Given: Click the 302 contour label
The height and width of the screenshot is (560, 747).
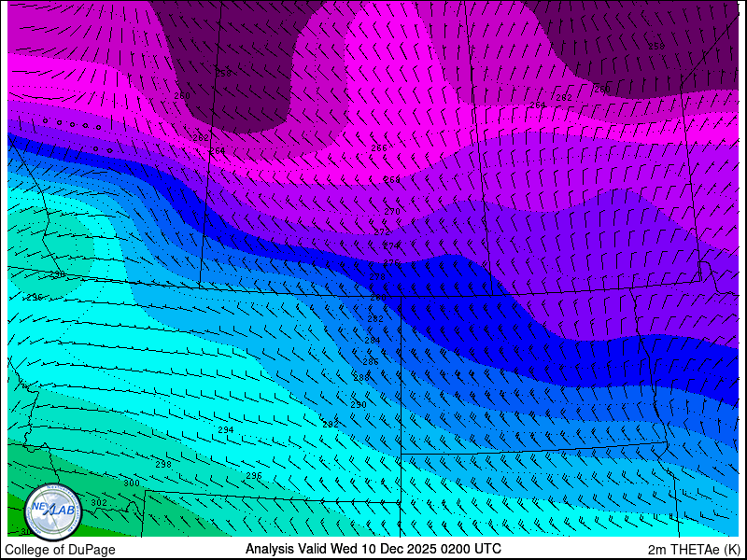Looking at the screenshot, I should (x=99, y=503).
